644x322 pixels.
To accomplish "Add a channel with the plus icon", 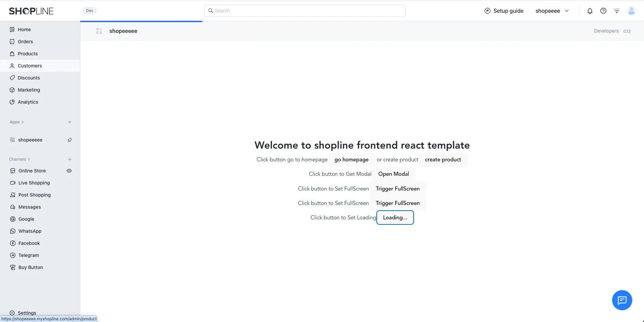I will pos(70,159).
